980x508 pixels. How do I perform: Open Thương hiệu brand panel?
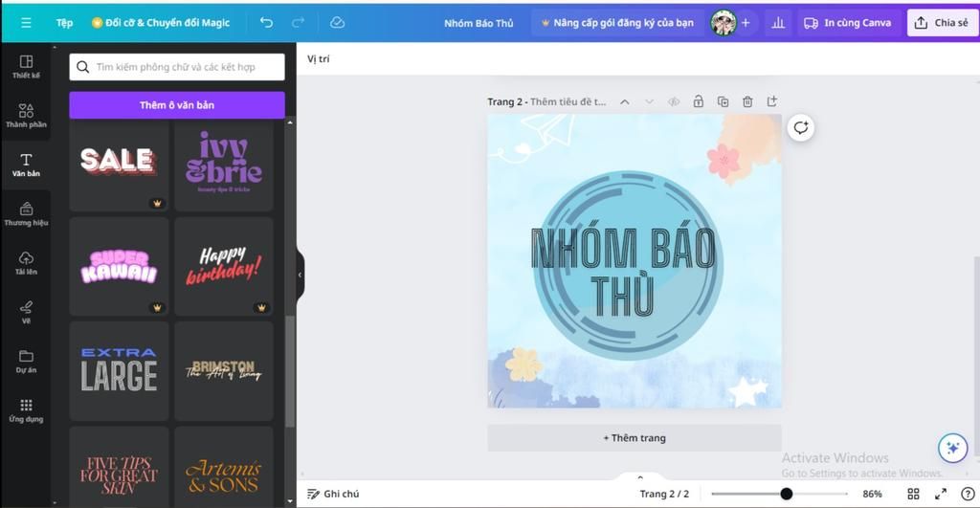point(26,213)
